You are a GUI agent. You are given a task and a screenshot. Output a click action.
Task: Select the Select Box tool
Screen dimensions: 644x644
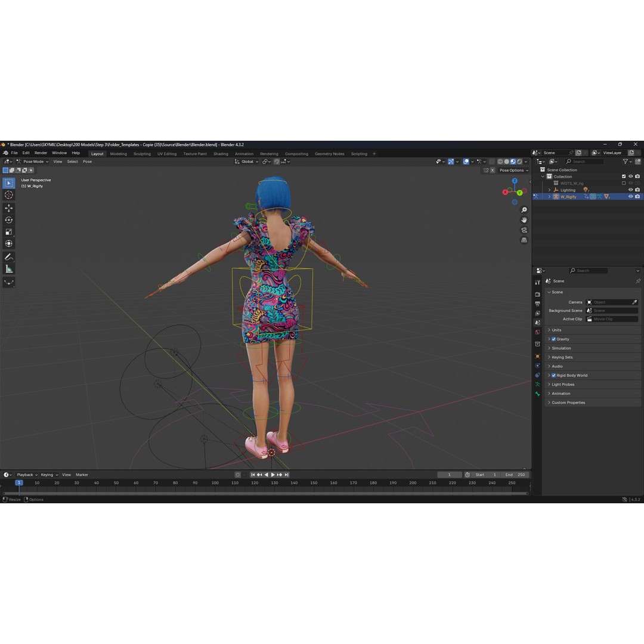coord(8,183)
